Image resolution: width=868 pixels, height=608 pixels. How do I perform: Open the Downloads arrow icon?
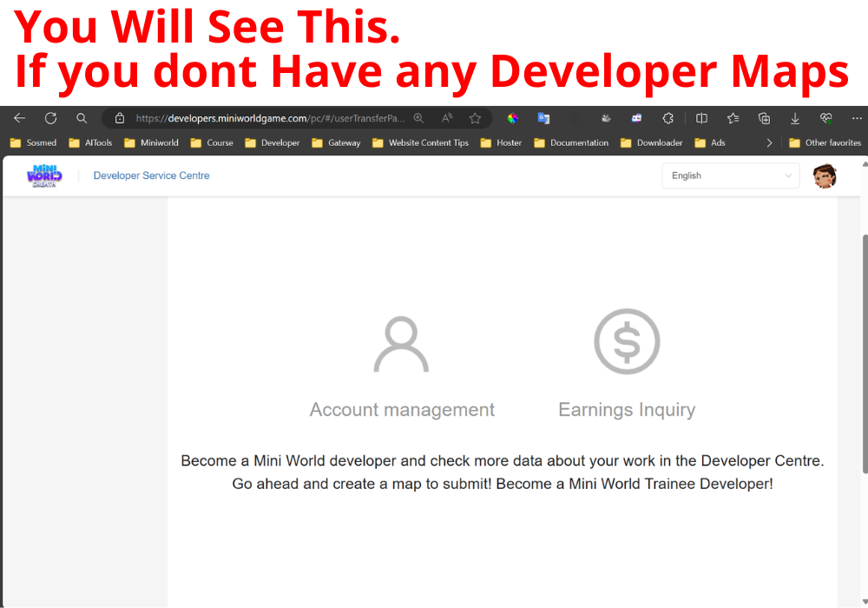(x=795, y=118)
